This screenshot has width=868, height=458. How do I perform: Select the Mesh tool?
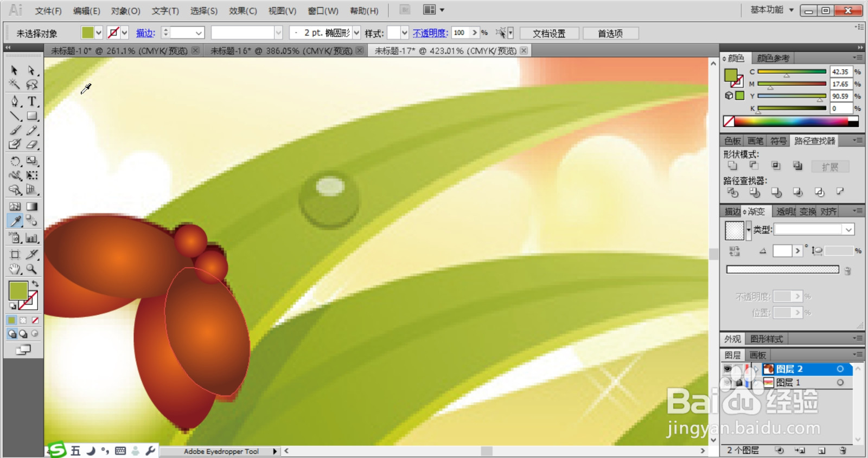pyautogui.click(x=15, y=207)
